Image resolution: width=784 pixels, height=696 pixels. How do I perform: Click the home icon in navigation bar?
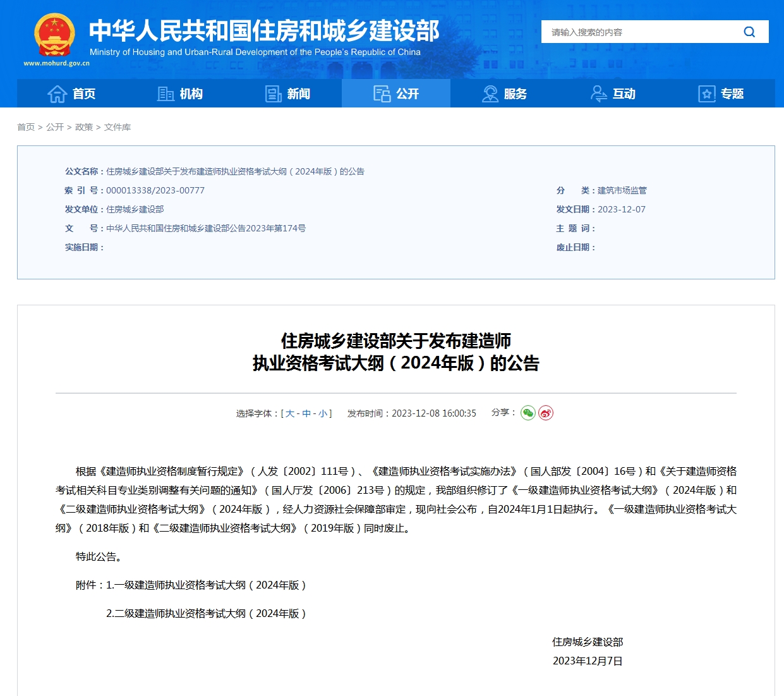(57, 94)
